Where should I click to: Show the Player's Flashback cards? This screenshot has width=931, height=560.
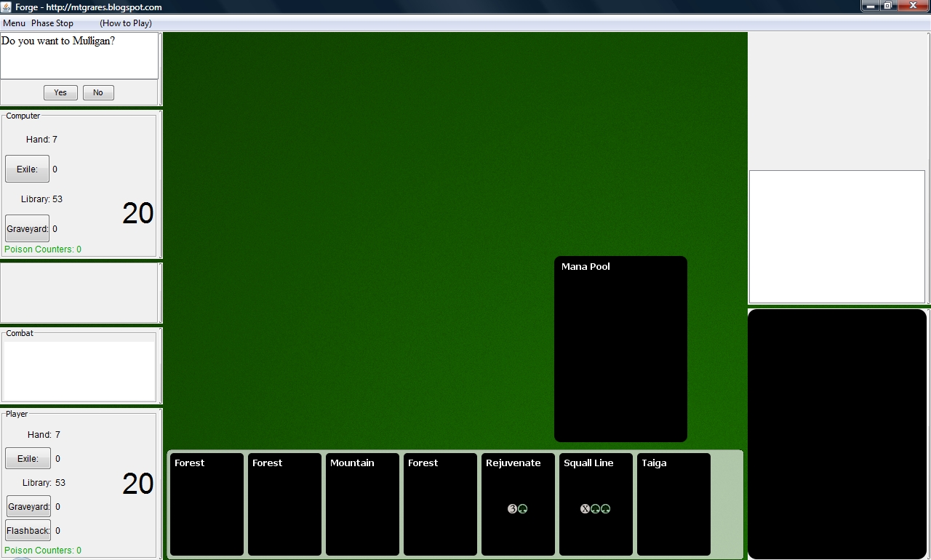[x=28, y=530]
